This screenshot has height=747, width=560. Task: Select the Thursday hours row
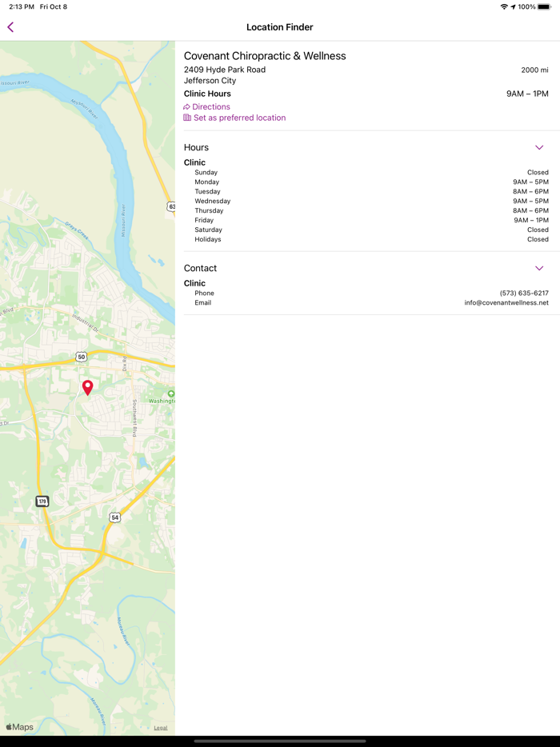tap(371, 210)
